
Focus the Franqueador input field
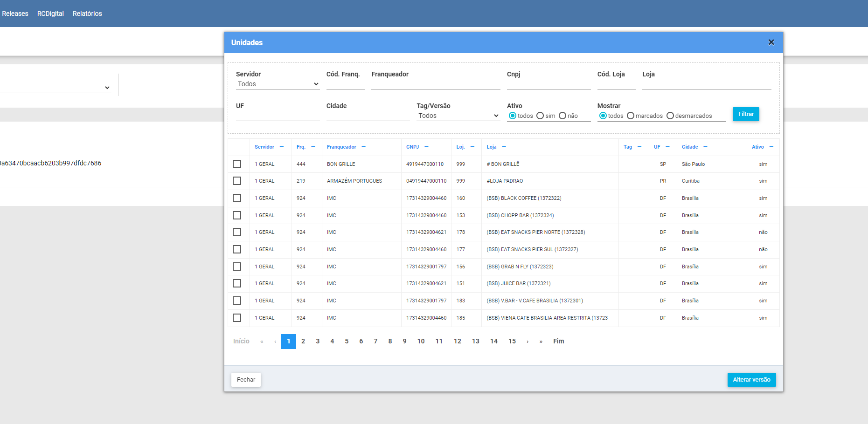pos(436,84)
